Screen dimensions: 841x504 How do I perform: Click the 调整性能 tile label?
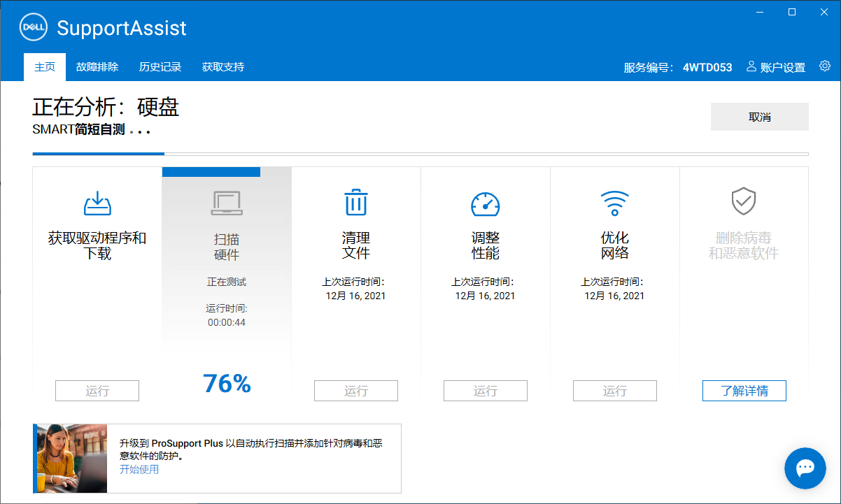pyautogui.click(x=486, y=245)
